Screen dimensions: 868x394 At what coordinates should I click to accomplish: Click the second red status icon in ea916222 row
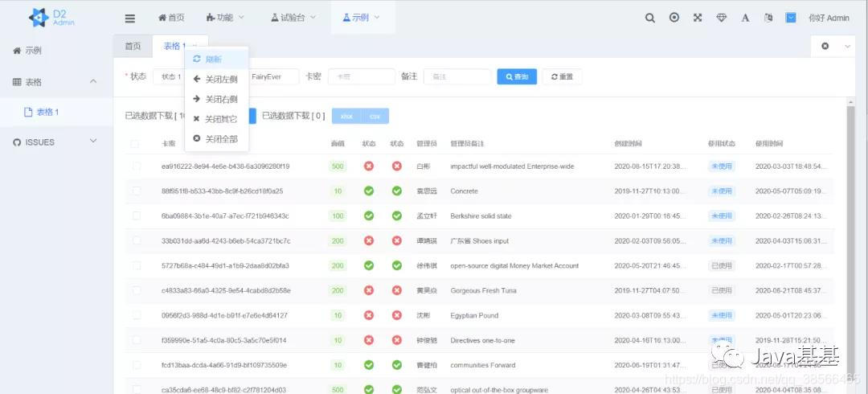click(x=396, y=166)
